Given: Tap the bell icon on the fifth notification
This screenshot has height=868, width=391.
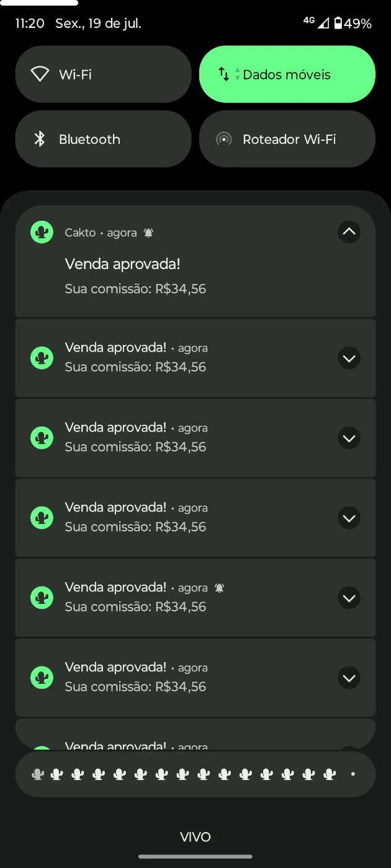Looking at the screenshot, I should [x=219, y=588].
